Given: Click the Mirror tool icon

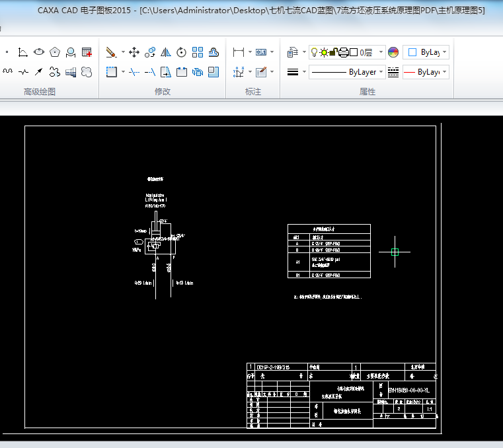Looking at the screenshot, I should [x=166, y=52].
